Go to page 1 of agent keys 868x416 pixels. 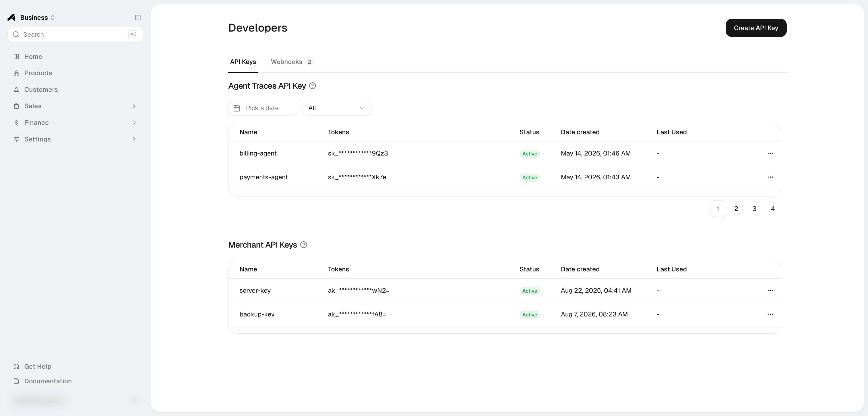tap(718, 209)
